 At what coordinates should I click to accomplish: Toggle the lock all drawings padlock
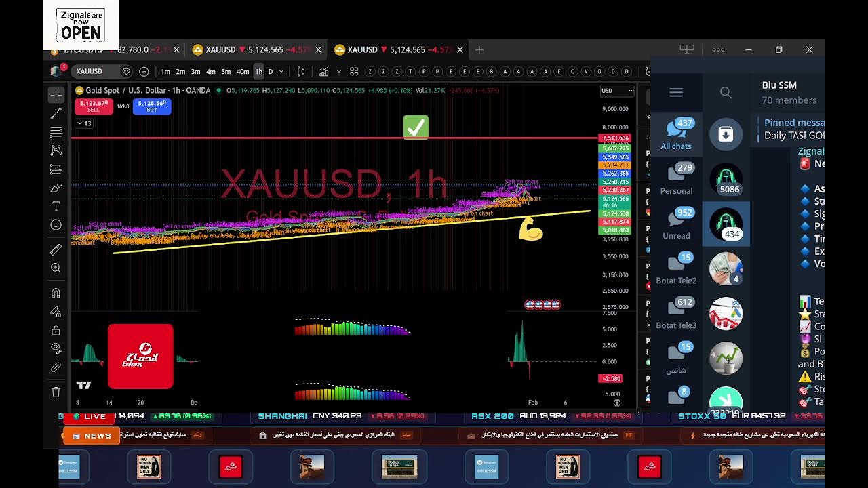coord(56,330)
